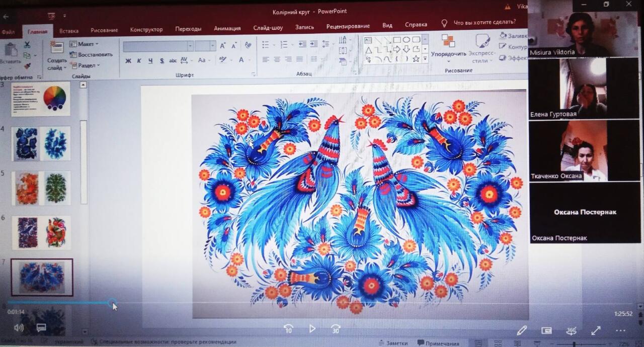The width and height of the screenshot is (644, 347).
Task: Justify the paragraph text
Action: 300,59
